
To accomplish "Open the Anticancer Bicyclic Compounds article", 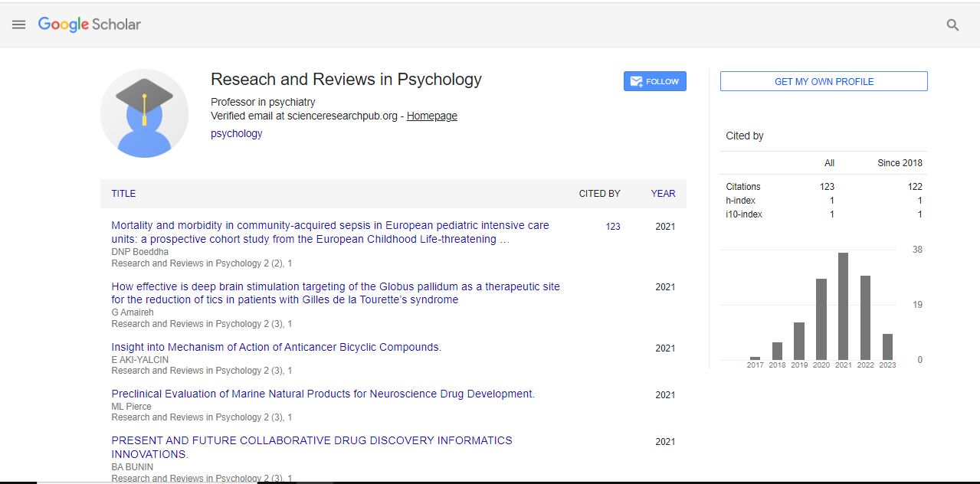I will pyautogui.click(x=276, y=347).
